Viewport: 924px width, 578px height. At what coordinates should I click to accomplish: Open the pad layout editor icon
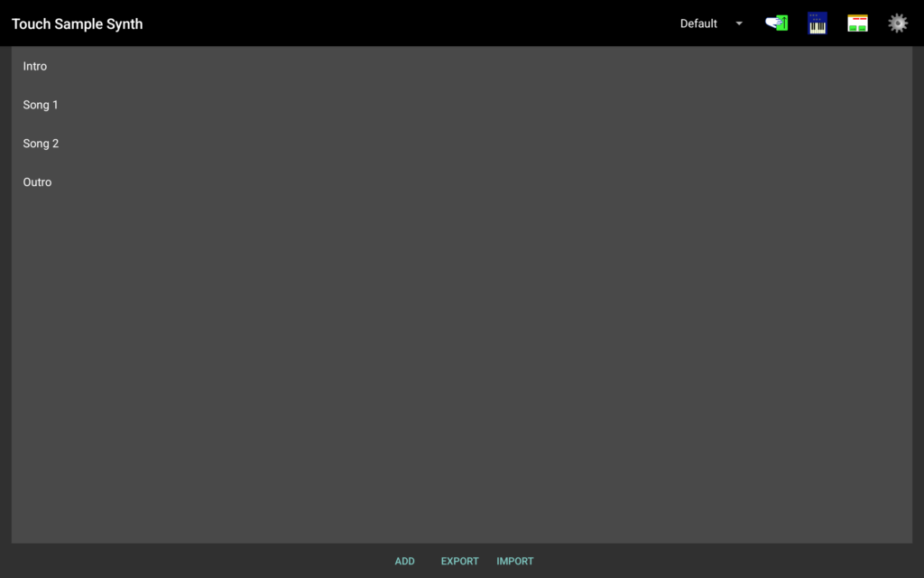(857, 23)
